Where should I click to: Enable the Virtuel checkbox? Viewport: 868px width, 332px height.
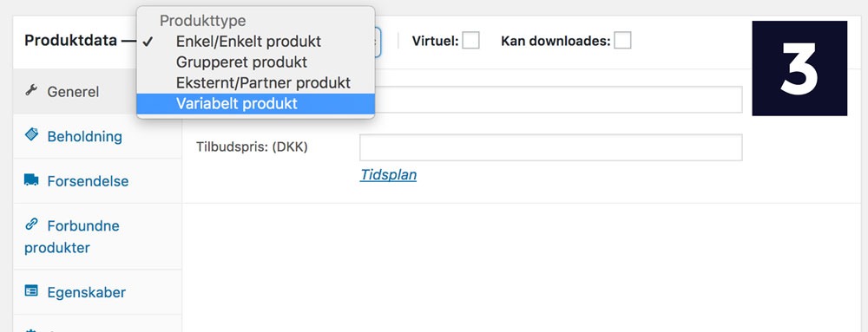click(470, 41)
